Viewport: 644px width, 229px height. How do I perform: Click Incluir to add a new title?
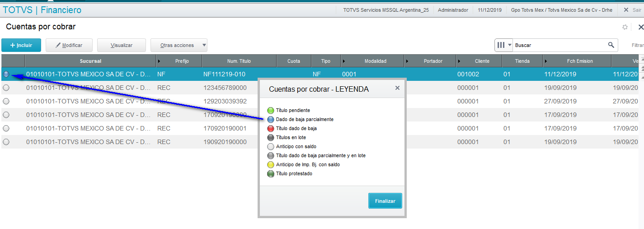21,45
